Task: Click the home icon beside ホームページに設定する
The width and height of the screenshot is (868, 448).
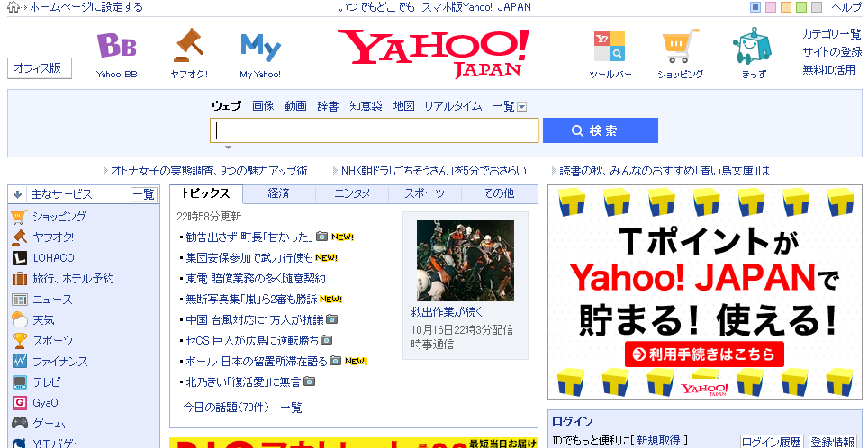Action: [x=14, y=7]
